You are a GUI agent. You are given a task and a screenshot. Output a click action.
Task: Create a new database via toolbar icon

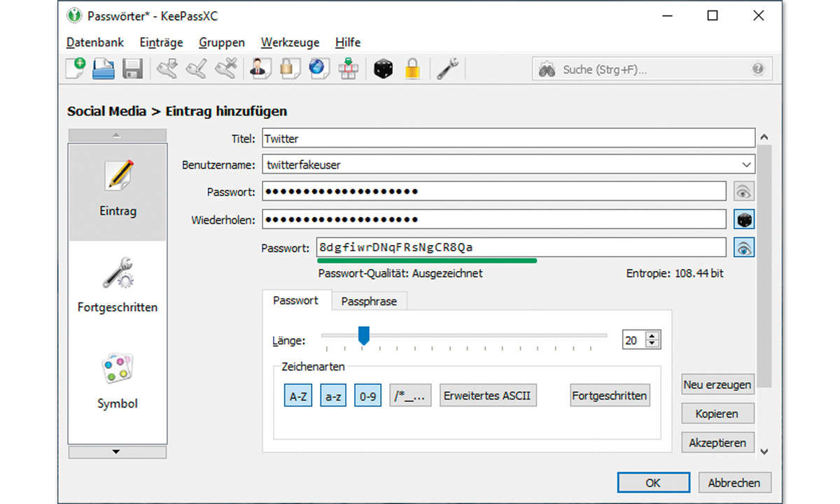pyautogui.click(x=75, y=69)
